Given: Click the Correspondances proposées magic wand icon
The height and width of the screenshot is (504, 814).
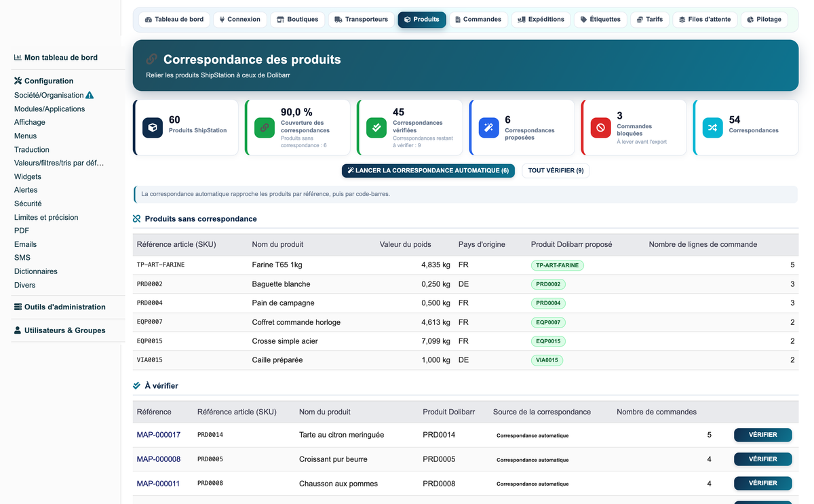Looking at the screenshot, I should click(488, 128).
